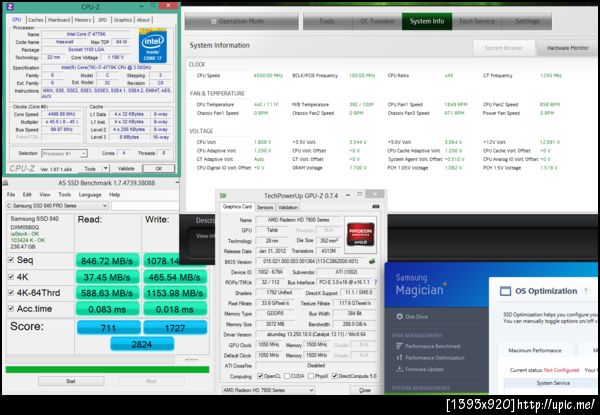Switch to the Memory tab in CPU-Z

coord(83,20)
